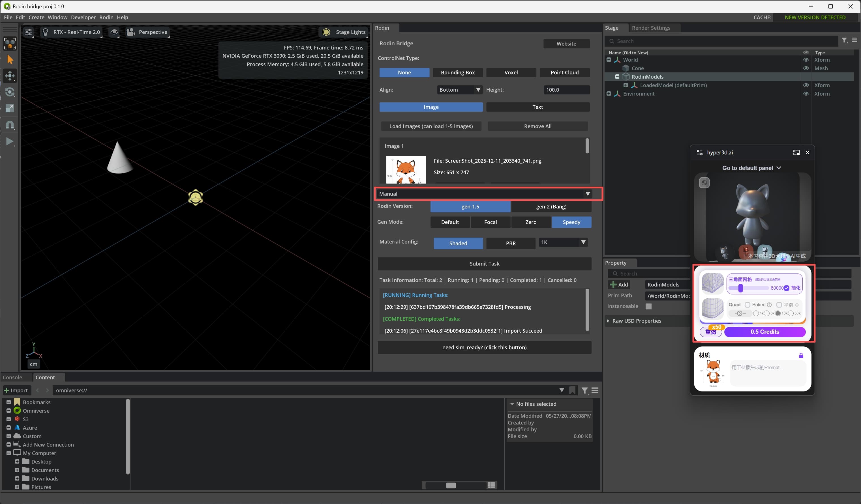861x504 pixels.
Task: Toggle the magnet Snap tool
Action: point(10,125)
